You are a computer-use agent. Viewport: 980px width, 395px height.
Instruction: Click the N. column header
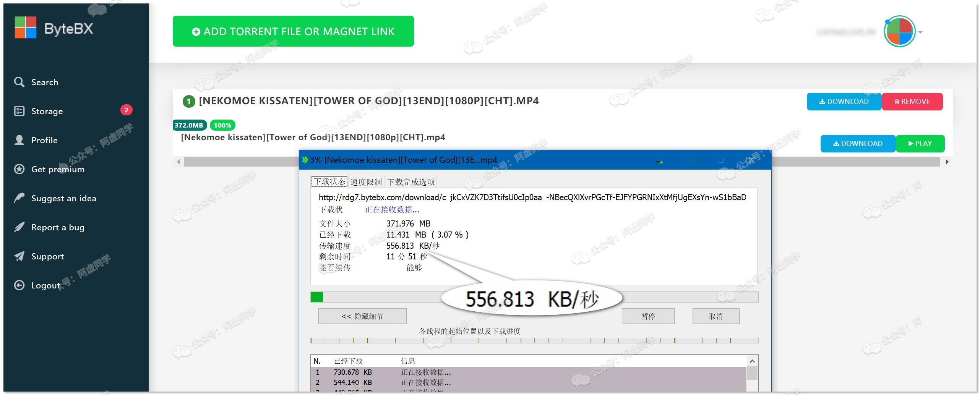click(321, 361)
